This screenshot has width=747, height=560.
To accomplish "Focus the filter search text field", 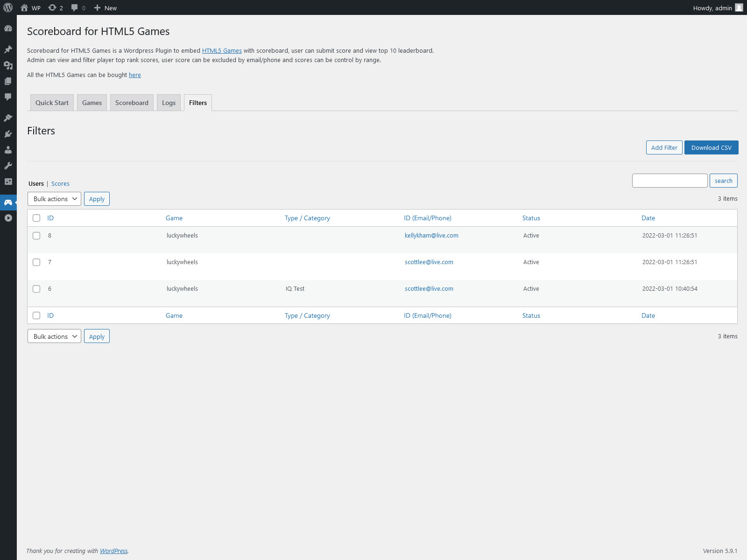I will (669, 181).
